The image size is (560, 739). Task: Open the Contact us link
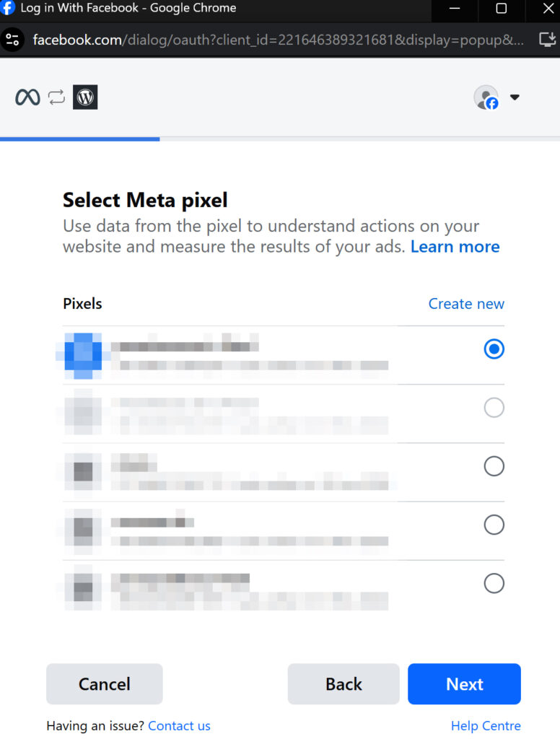coord(179,726)
